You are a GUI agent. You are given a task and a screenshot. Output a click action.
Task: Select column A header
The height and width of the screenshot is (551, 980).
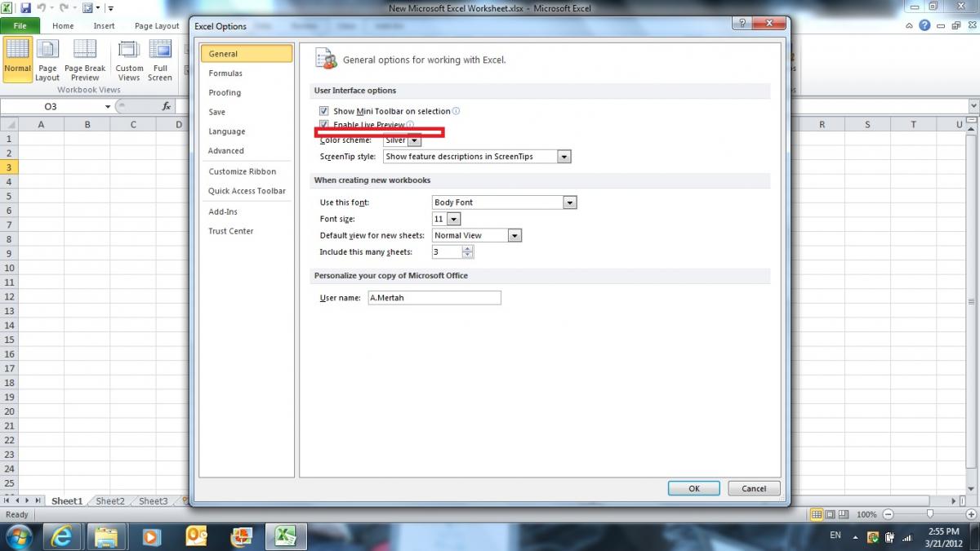(41, 125)
